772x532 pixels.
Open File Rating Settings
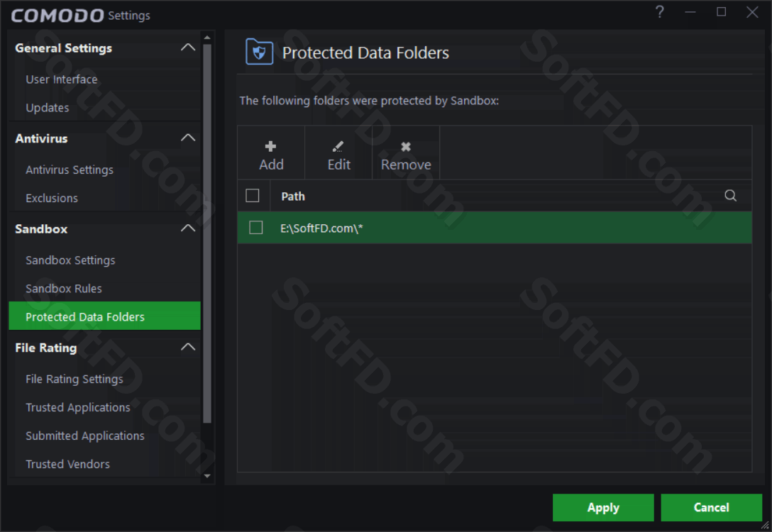(75, 379)
